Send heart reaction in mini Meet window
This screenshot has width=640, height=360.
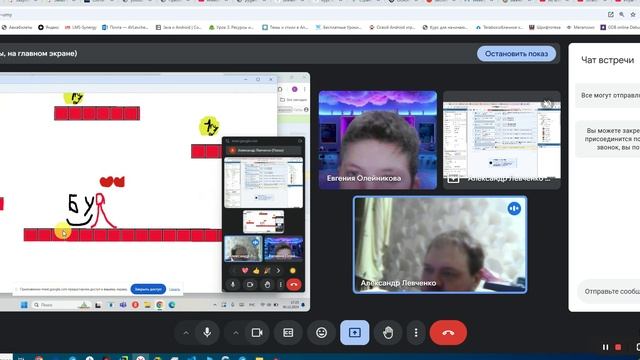pyautogui.click(x=245, y=270)
